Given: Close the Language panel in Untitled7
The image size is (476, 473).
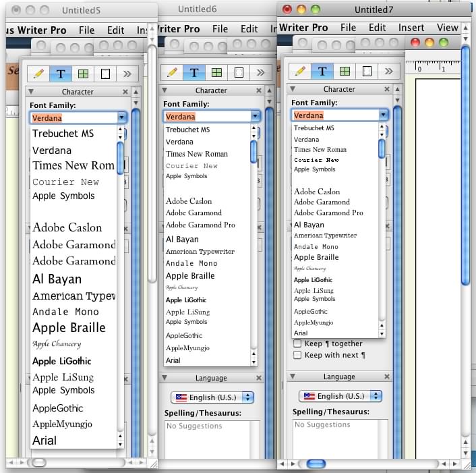Looking at the screenshot, I should tap(387, 377).
